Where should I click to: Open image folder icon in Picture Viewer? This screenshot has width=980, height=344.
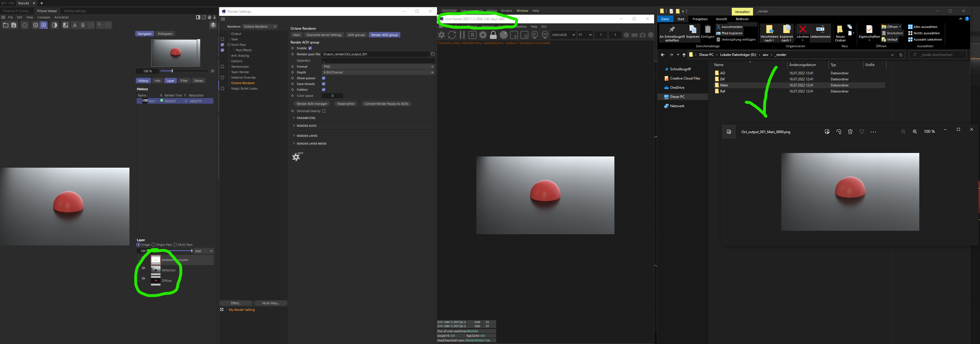click(x=6, y=25)
